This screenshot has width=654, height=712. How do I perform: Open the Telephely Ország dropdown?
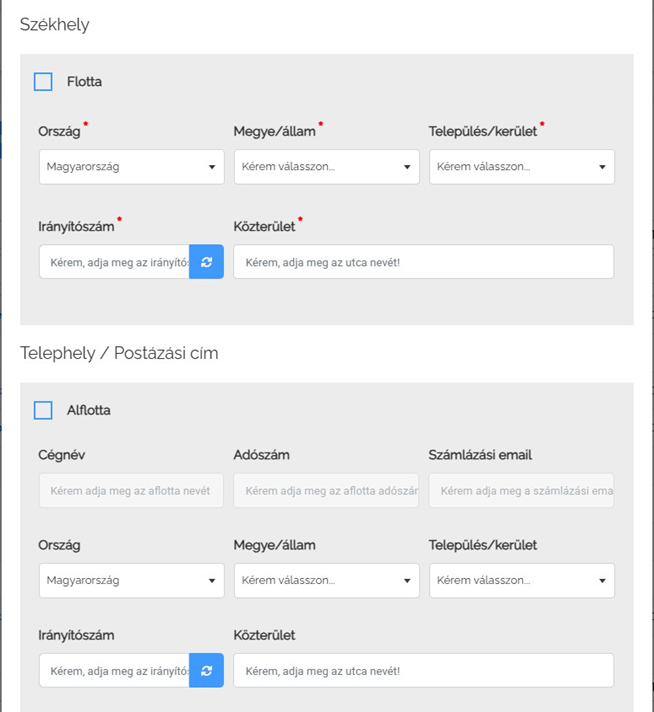pos(131,580)
